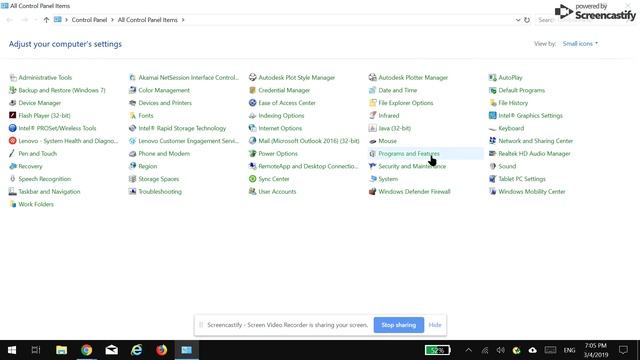Go up one level with the up arrow
This screenshot has height=360, width=640.
point(46,20)
